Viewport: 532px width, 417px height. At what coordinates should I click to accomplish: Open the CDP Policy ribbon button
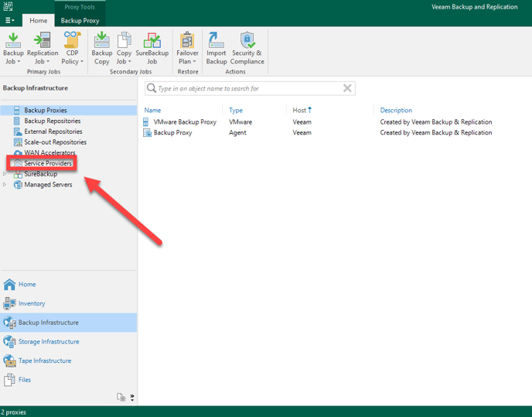point(72,48)
